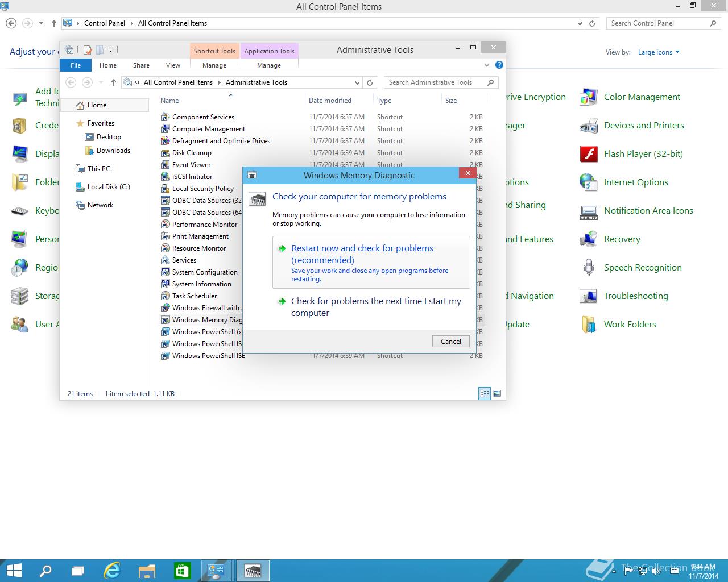Open the Shortcut Tools tab
Viewport: 728px width, 582px height.
214,51
